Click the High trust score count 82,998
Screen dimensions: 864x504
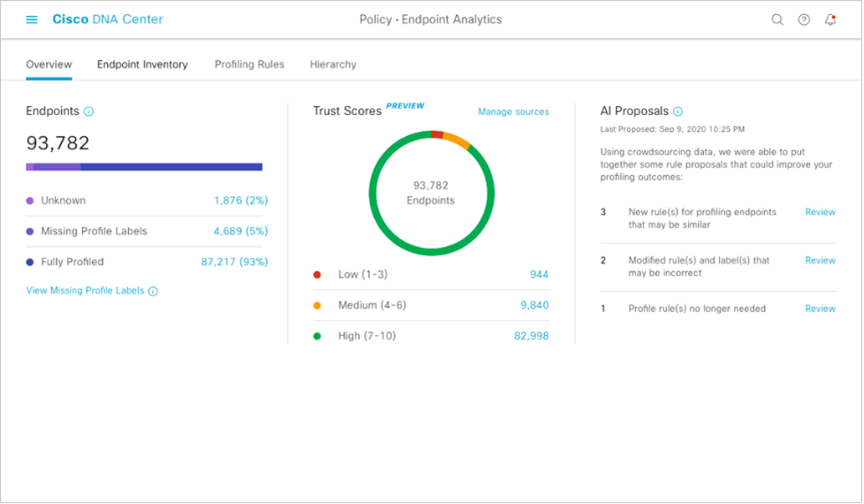(x=531, y=336)
